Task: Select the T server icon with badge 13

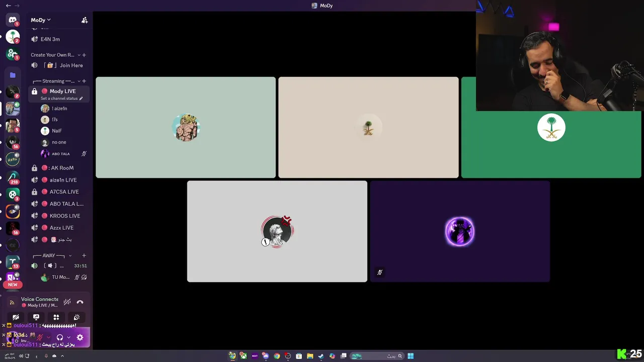Action: pos(13,262)
